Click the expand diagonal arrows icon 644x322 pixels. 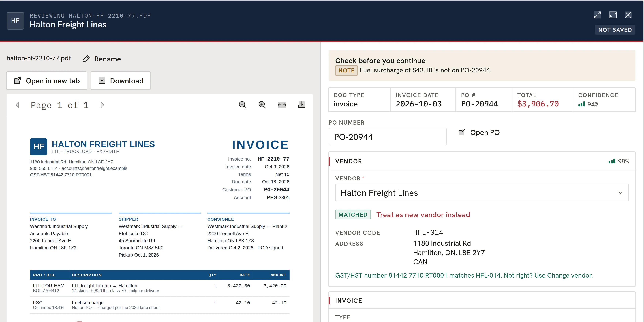597,15
